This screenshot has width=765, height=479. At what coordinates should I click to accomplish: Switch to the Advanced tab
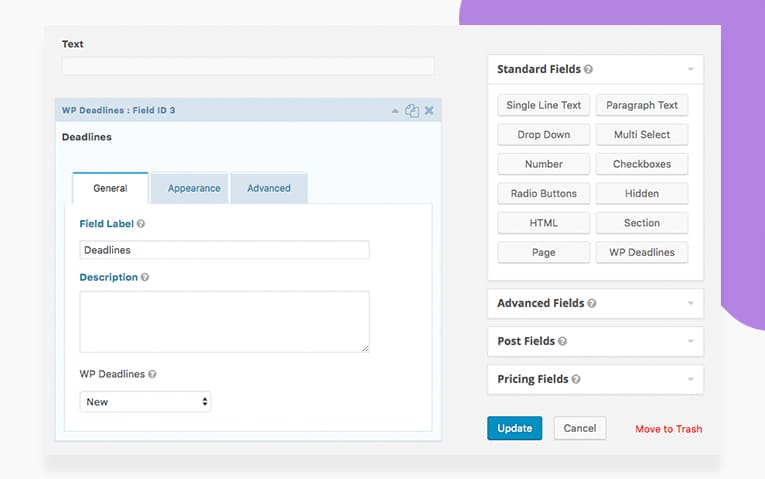[269, 188]
